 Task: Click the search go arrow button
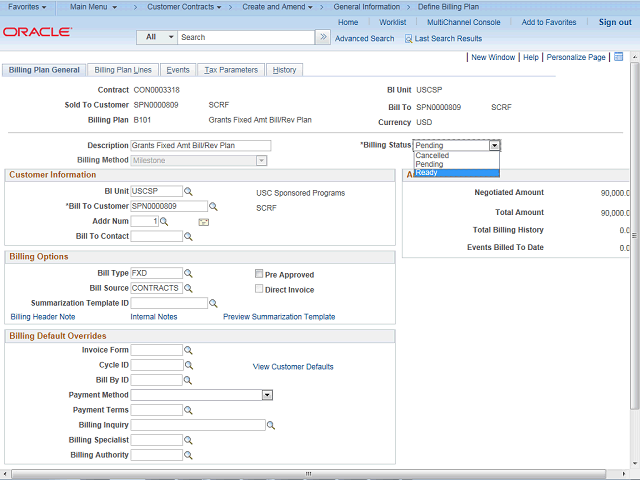click(322, 37)
